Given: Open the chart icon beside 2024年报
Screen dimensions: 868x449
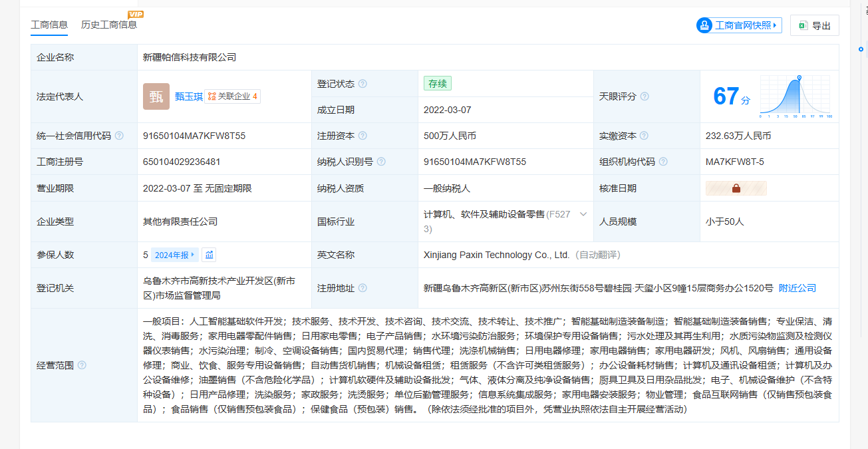Looking at the screenshot, I should pyautogui.click(x=209, y=255).
